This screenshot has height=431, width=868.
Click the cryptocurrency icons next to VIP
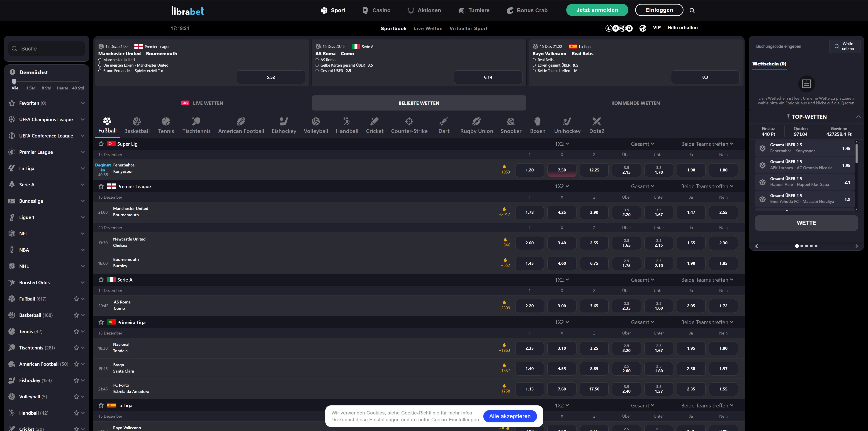[619, 28]
